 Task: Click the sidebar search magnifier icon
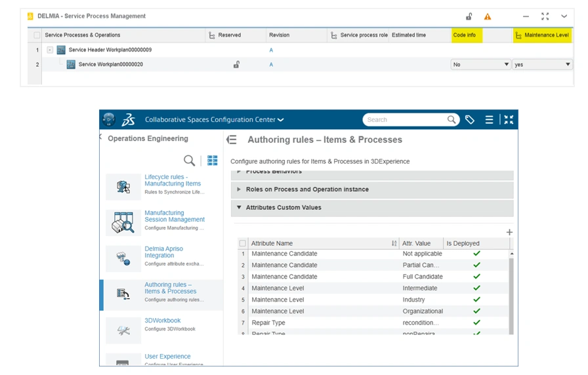(190, 161)
